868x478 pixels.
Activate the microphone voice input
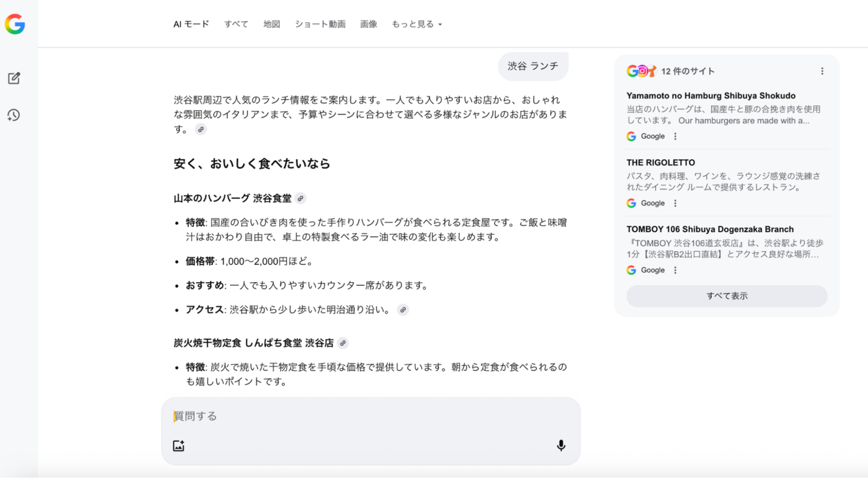pos(561,445)
